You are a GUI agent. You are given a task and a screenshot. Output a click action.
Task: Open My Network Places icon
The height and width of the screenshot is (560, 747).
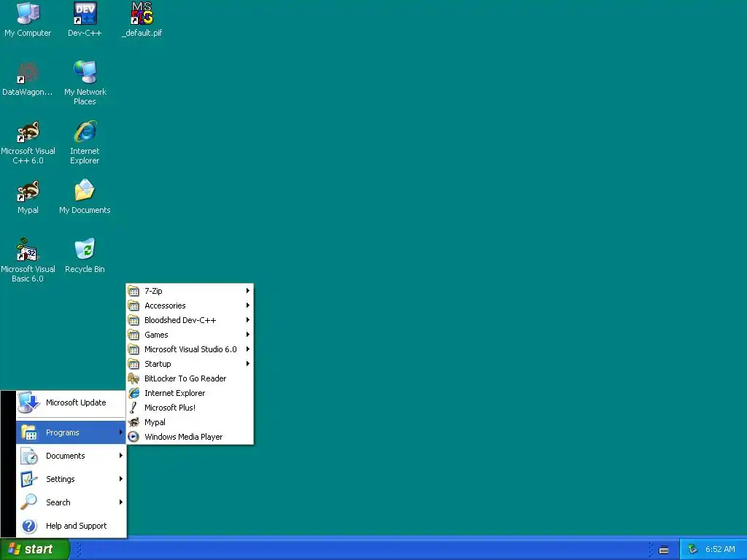coord(85,83)
